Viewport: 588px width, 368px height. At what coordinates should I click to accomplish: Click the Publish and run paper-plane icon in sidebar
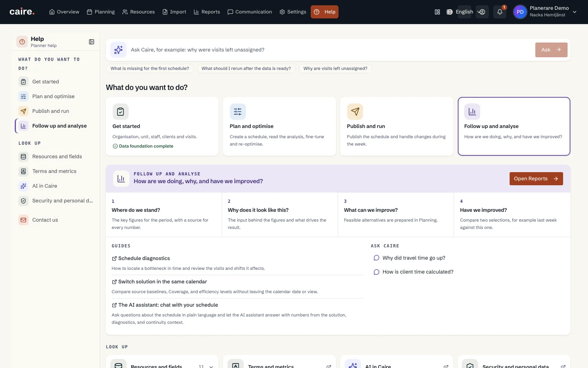23,111
